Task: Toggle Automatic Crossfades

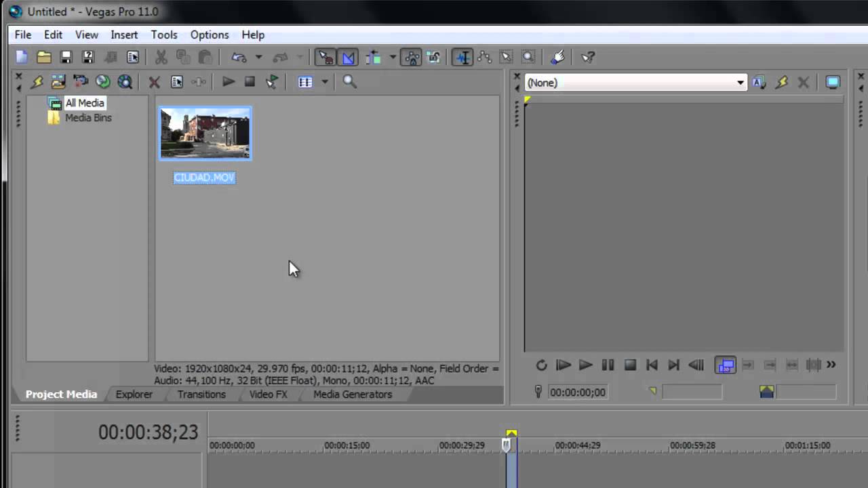Action: (x=348, y=58)
